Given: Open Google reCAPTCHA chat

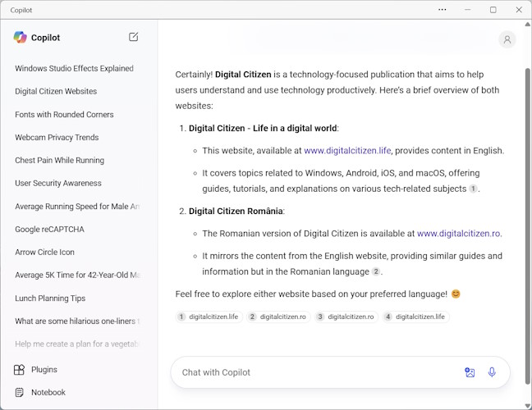Looking at the screenshot, I should [49, 230].
